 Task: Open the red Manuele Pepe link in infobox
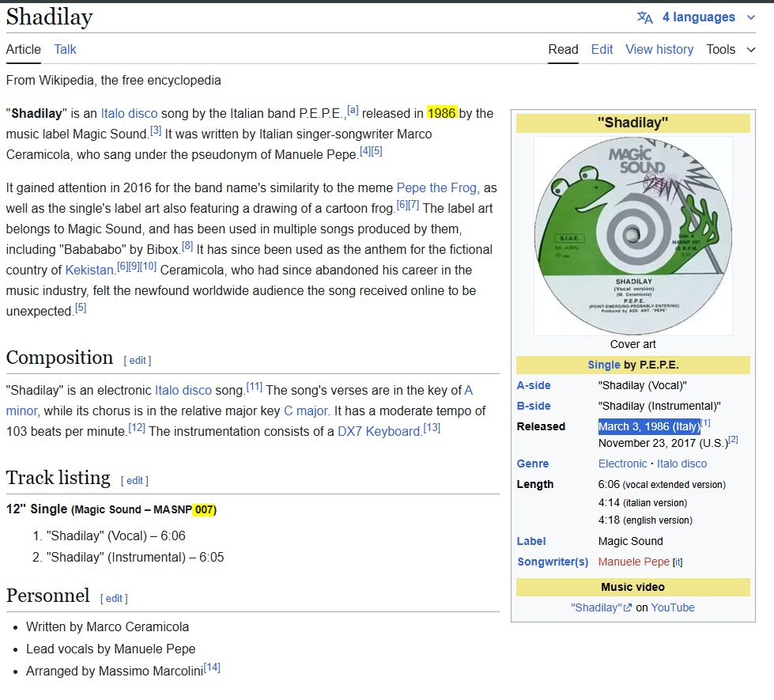pos(634,562)
